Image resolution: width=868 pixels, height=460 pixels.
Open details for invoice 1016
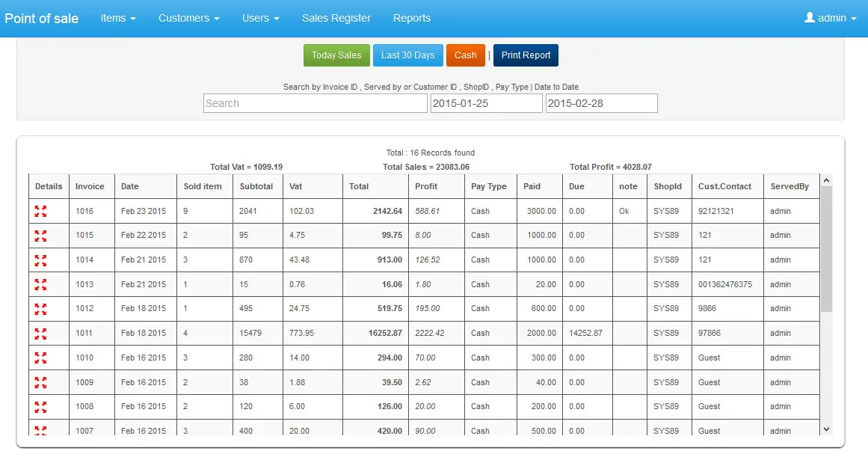(40, 211)
